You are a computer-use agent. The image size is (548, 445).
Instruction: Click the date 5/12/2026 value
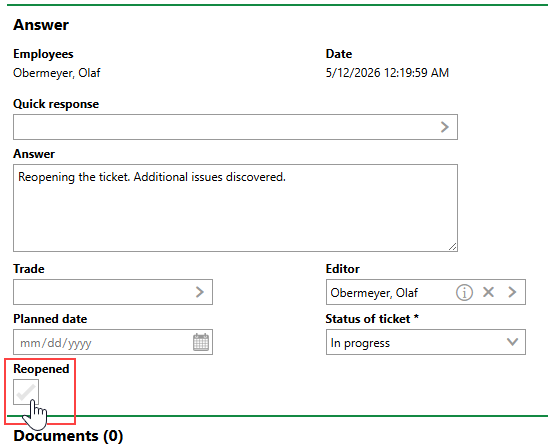(387, 73)
